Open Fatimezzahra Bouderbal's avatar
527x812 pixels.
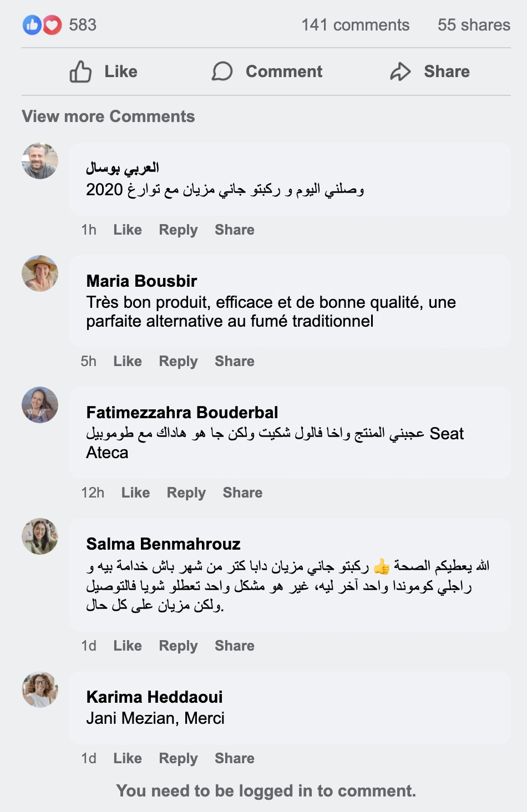[40, 405]
